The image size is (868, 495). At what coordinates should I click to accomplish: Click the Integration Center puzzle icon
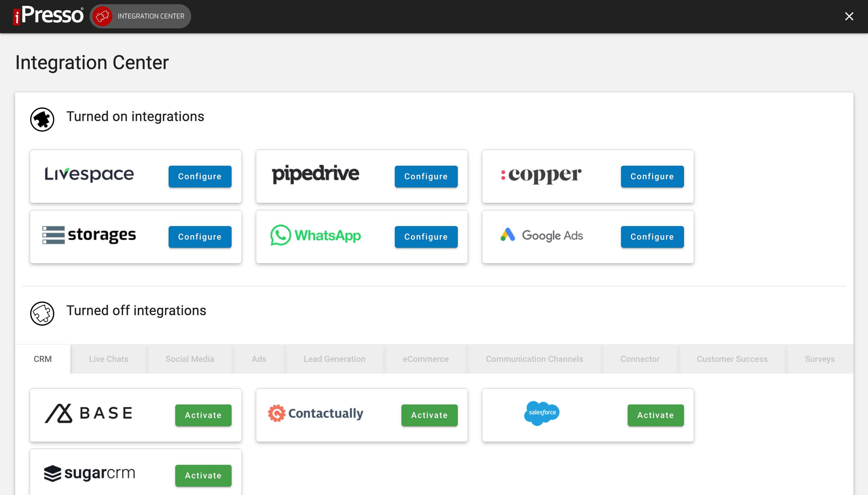tap(103, 16)
